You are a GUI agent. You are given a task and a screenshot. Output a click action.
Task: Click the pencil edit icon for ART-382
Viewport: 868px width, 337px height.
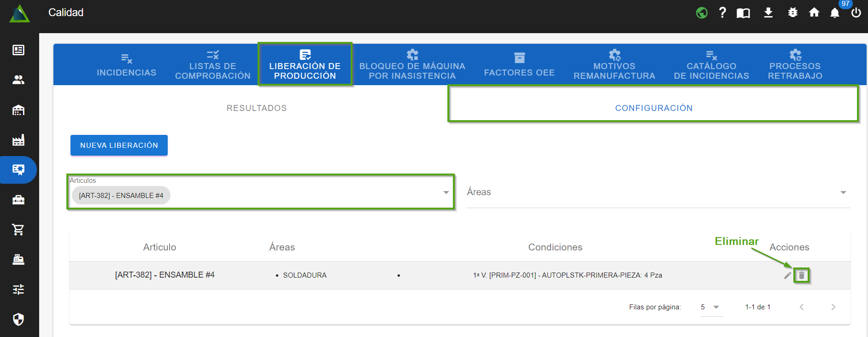point(787,275)
